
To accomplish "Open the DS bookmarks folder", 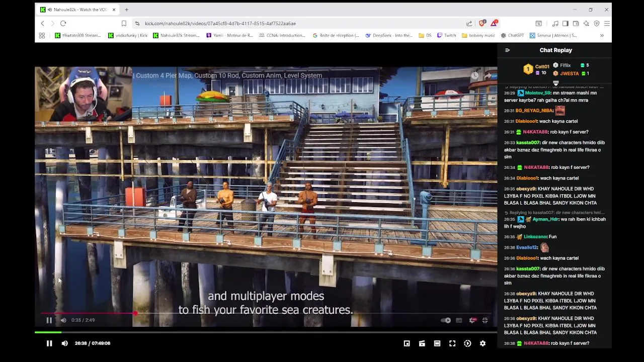I will 425,36.
